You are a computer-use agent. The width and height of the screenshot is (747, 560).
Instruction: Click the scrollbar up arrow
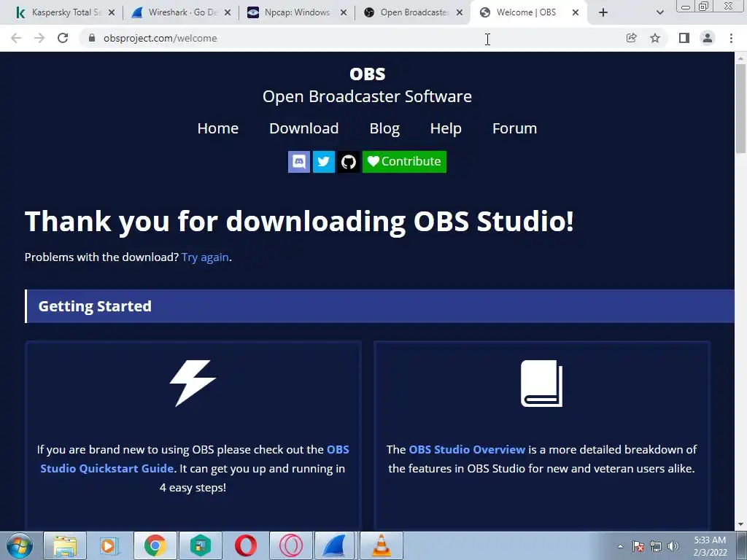740,58
